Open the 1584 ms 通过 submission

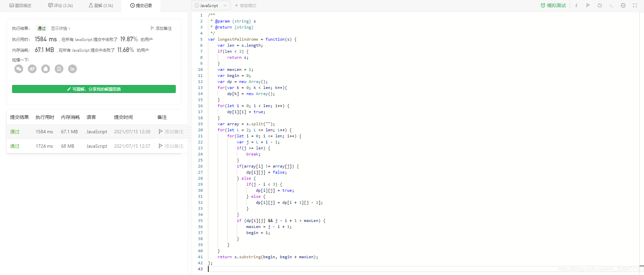click(x=15, y=132)
